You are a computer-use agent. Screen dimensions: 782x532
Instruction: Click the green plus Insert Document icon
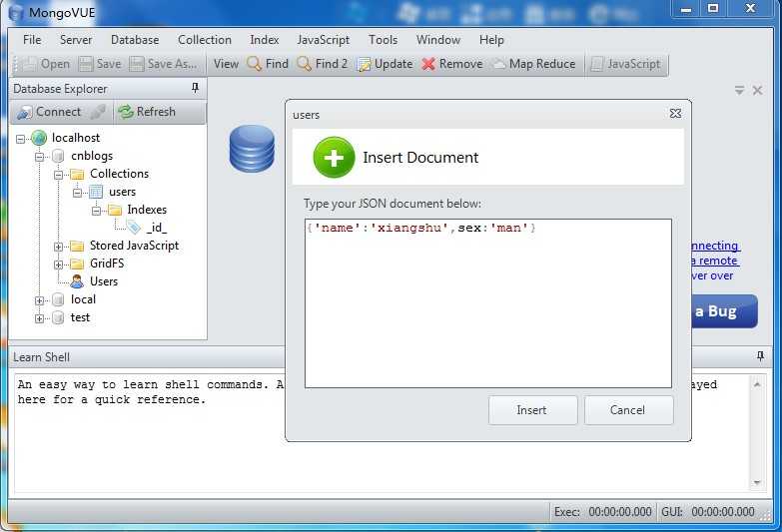(x=334, y=158)
